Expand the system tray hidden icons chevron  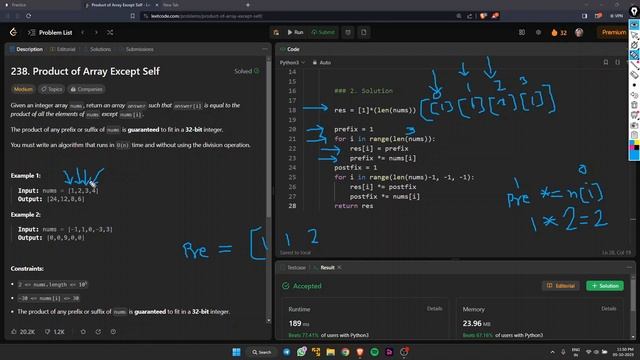tap(552, 352)
